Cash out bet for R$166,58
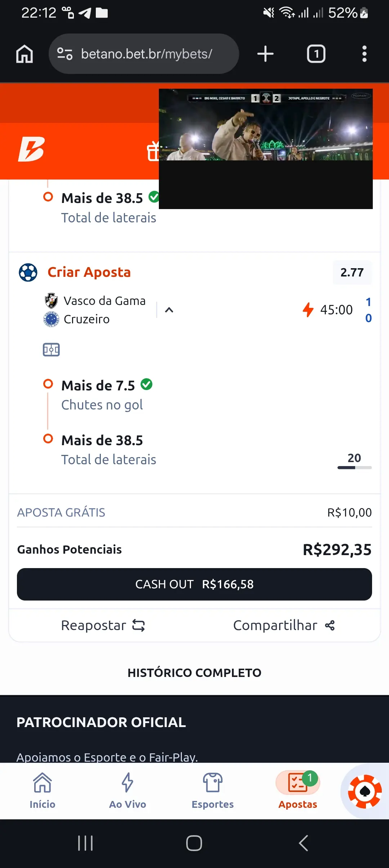Viewport: 389px width, 868px height. 194,584
